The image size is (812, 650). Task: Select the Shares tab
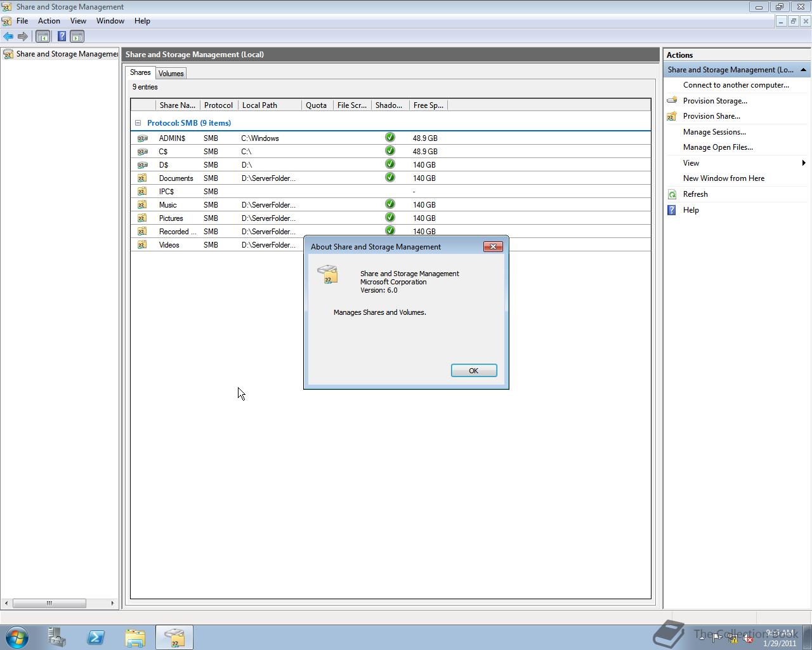tap(140, 72)
